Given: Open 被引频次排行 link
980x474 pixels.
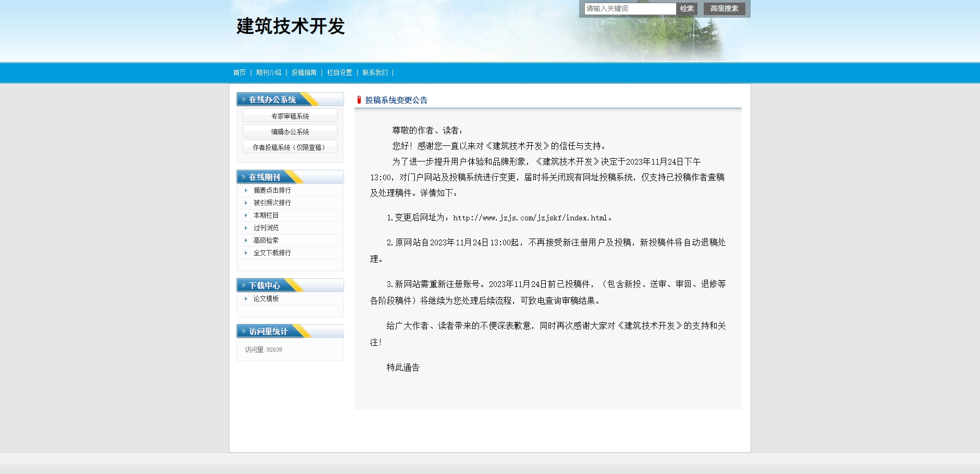Looking at the screenshot, I should (x=272, y=203).
